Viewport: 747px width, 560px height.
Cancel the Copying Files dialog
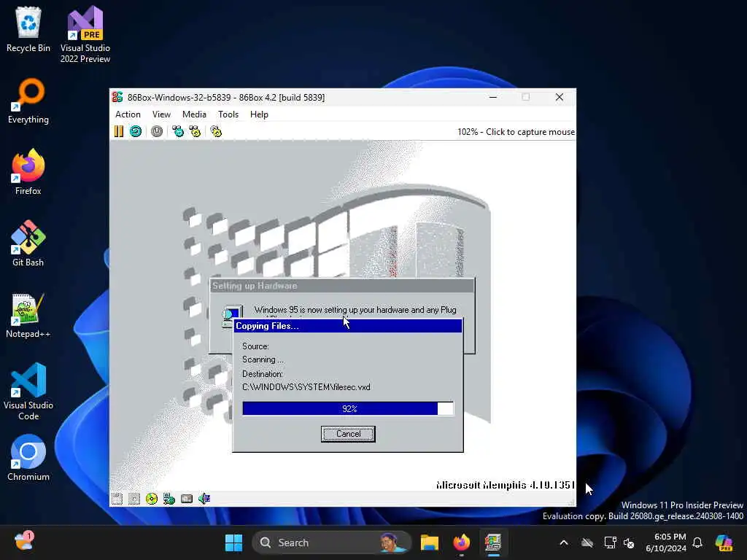348,434
